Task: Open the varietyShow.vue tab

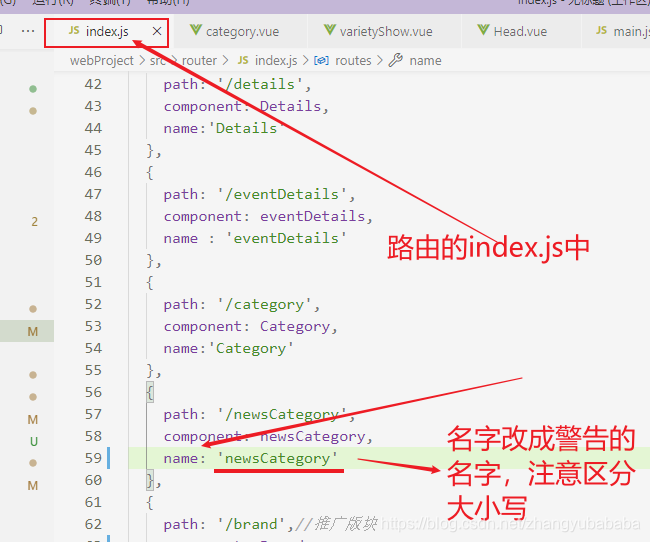Action: tap(386, 32)
